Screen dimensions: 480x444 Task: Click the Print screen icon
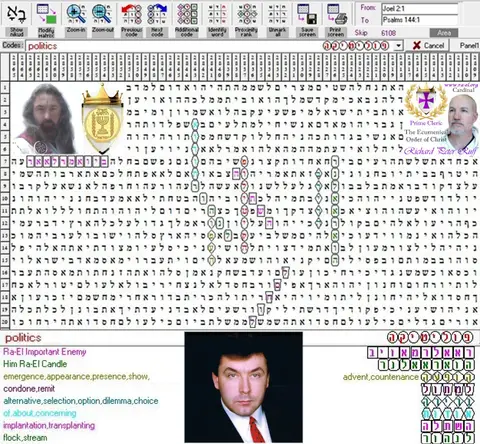(336, 14)
